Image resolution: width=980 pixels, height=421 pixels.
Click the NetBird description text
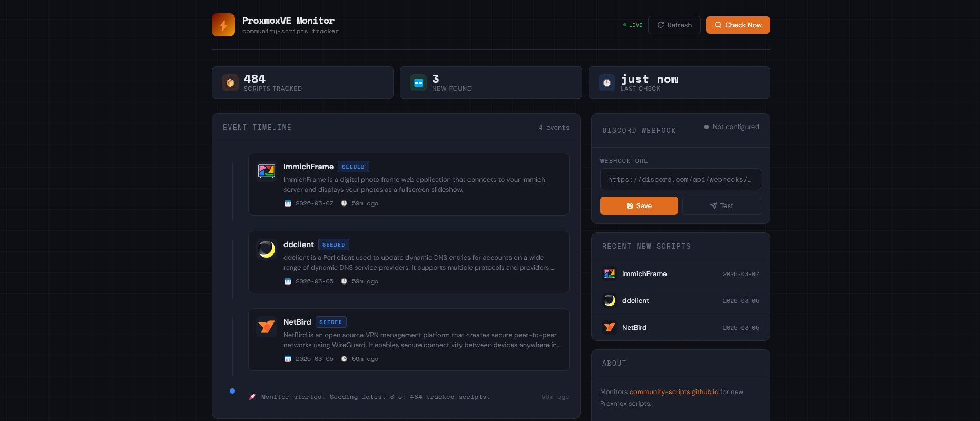point(422,340)
